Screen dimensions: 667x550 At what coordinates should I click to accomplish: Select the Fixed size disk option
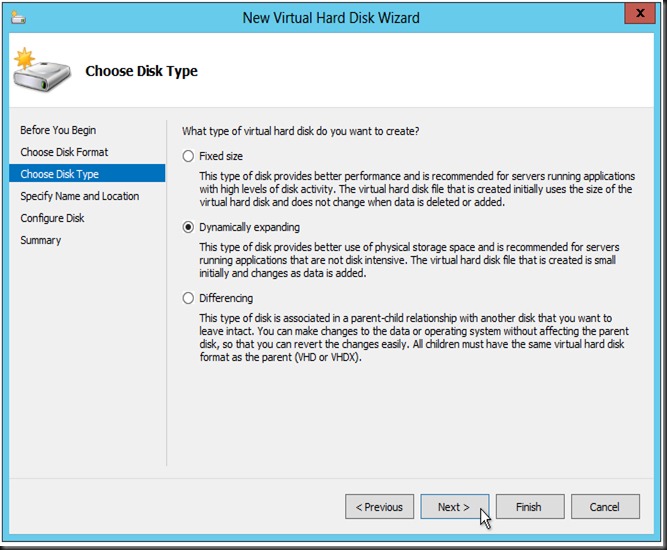(188, 157)
